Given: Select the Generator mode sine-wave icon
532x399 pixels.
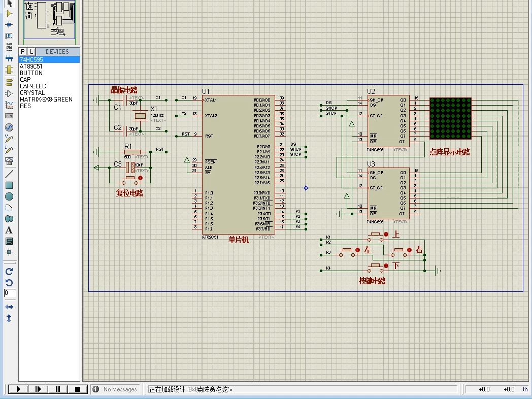Looking at the screenshot, I should pyautogui.click(x=9, y=127).
